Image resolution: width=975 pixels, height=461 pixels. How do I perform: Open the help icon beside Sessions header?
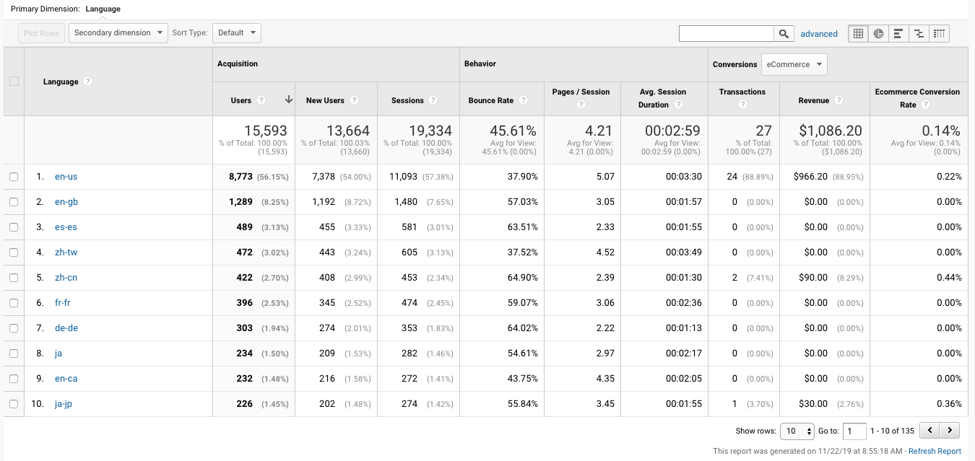tap(433, 100)
